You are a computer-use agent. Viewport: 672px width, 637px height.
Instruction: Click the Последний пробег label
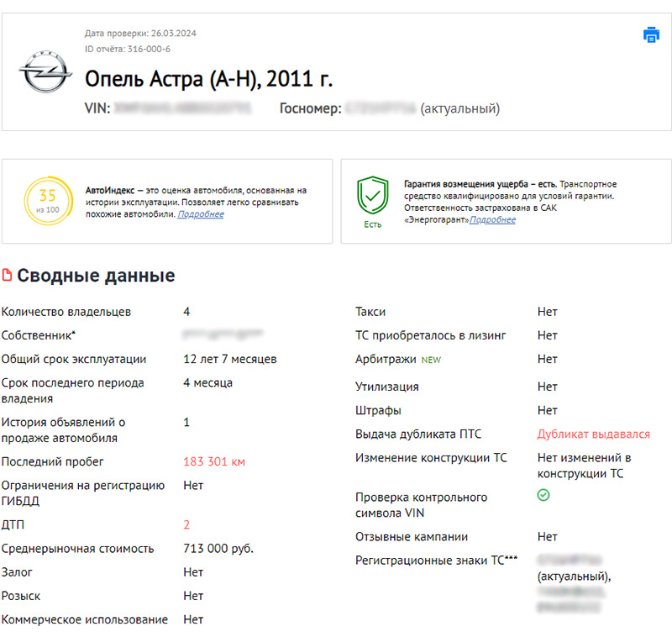[x=52, y=461]
